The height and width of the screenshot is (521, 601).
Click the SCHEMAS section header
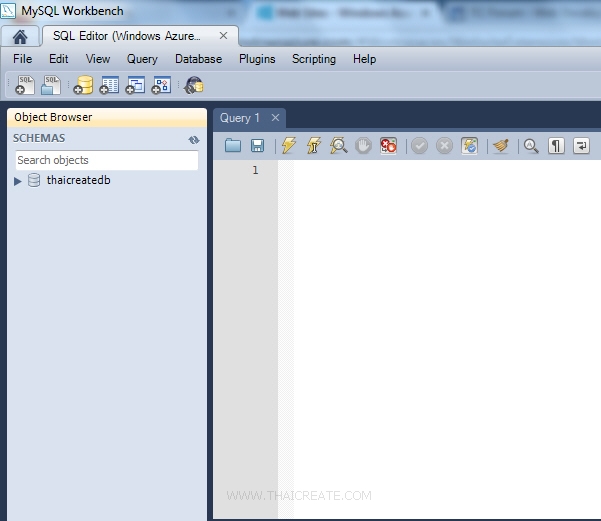coord(39,138)
